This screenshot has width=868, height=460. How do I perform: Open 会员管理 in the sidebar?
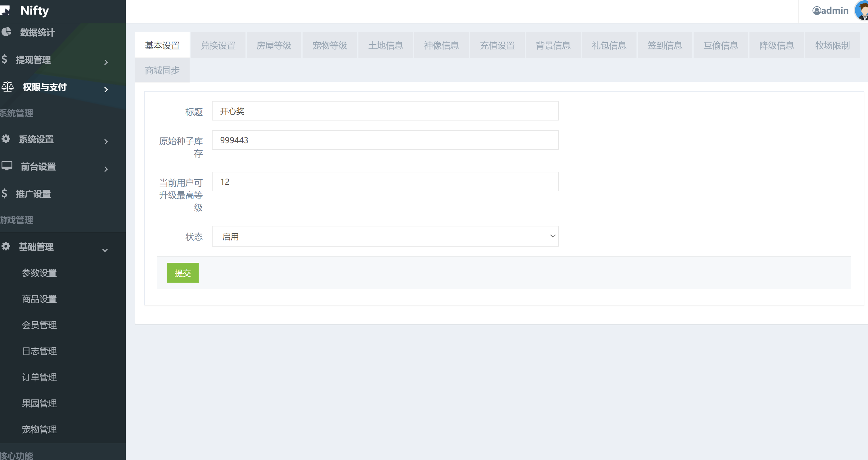pos(39,325)
